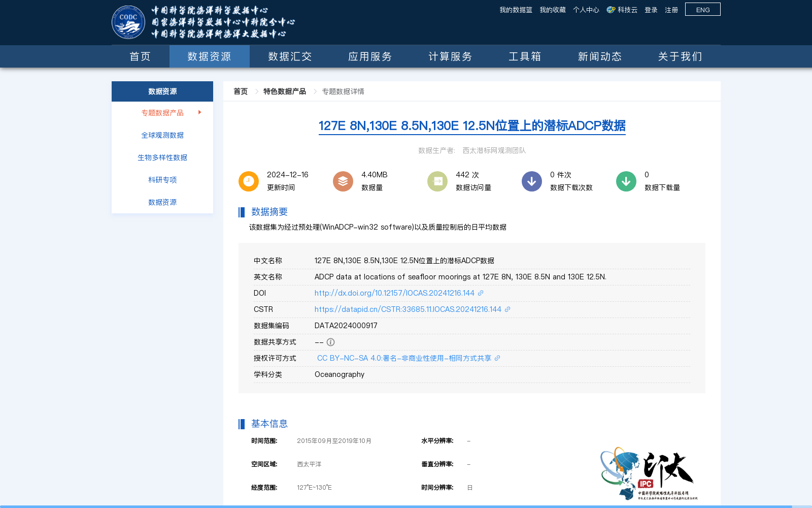This screenshot has width=812, height=508.
Task: Click 西太潜标网观测团队 producer name
Action: click(x=494, y=150)
